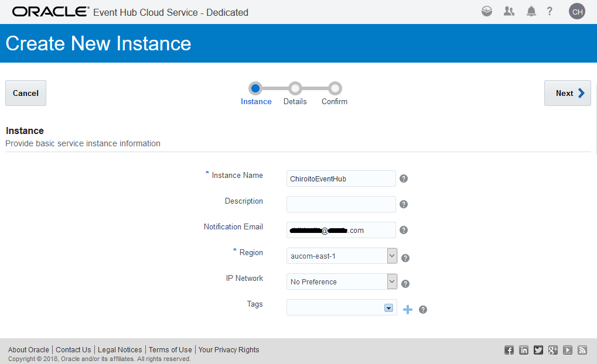Focus the Notification Email input field
The image size is (597, 364).
tap(341, 230)
